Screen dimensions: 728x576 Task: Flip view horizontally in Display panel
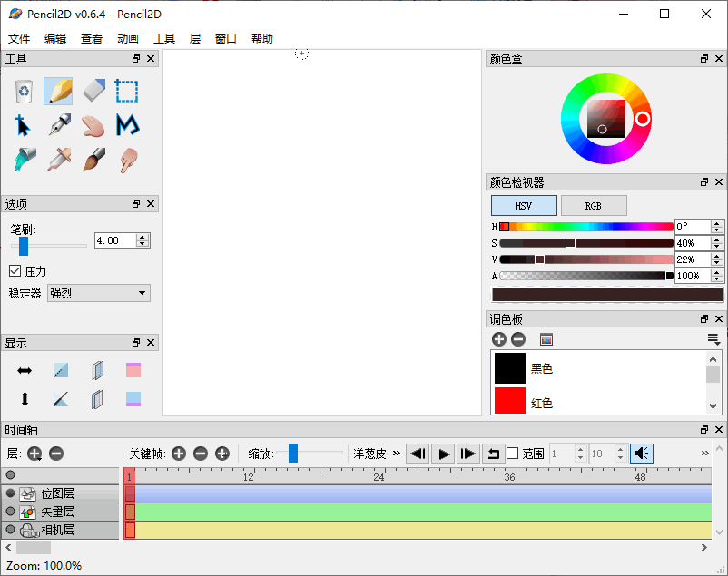click(25, 370)
